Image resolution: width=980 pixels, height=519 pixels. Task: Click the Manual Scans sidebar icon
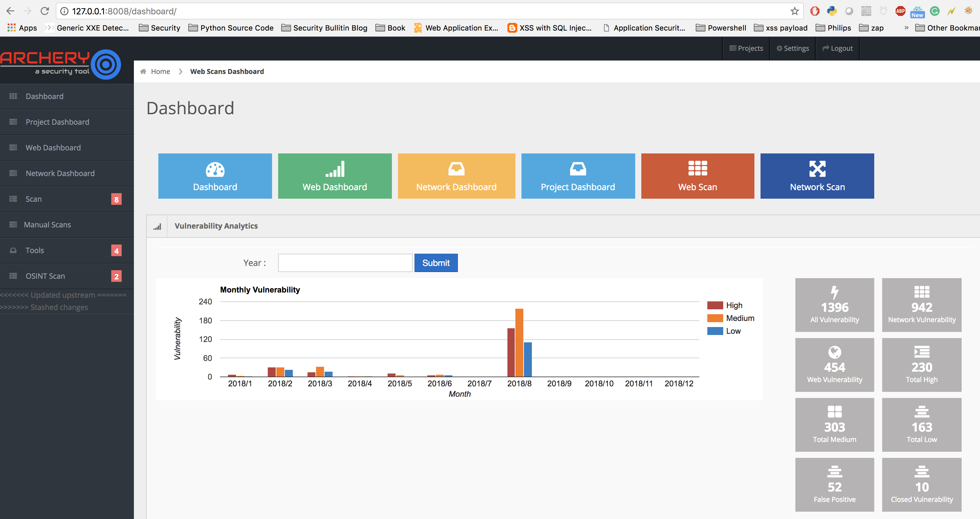[13, 224]
